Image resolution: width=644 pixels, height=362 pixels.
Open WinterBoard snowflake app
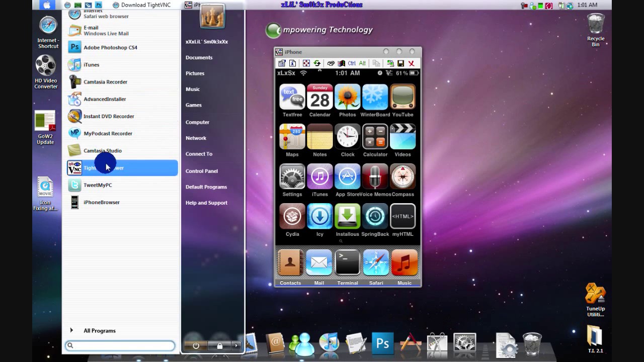coord(375,97)
